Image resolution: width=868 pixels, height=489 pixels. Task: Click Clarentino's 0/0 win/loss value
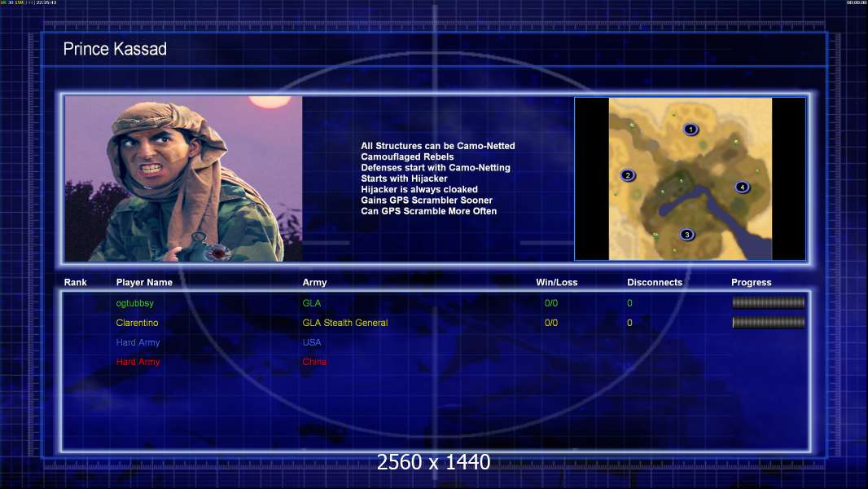click(x=550, y=323)
